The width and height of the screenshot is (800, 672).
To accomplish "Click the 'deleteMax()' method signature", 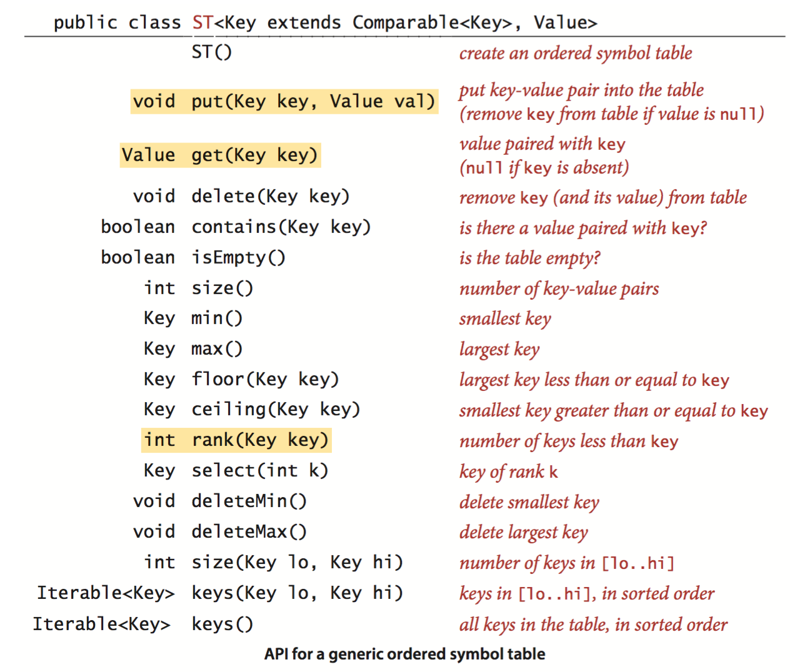I will [x=249, y=531].
